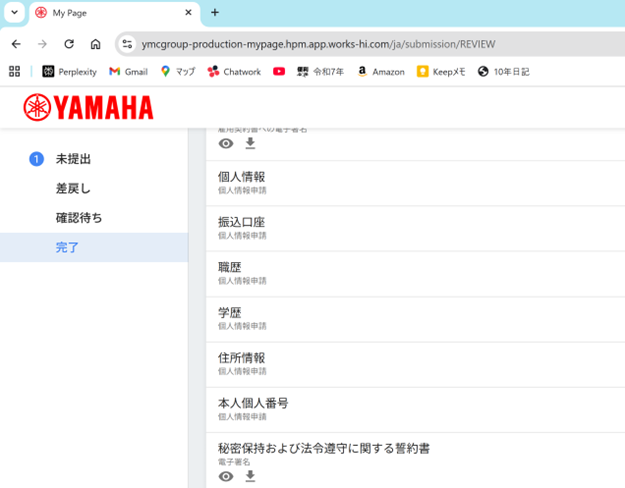625x488 pixels.
Task: Go to browser home page icon
Action: pos(95,44)
